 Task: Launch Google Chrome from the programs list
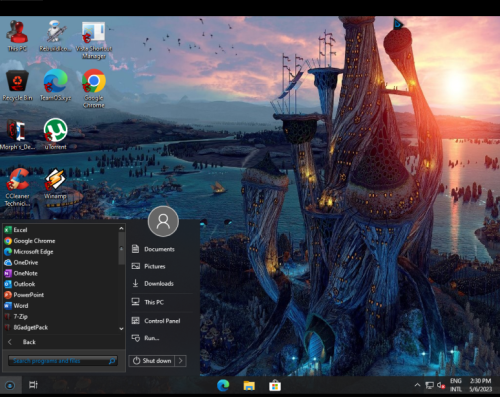[60, 241]
